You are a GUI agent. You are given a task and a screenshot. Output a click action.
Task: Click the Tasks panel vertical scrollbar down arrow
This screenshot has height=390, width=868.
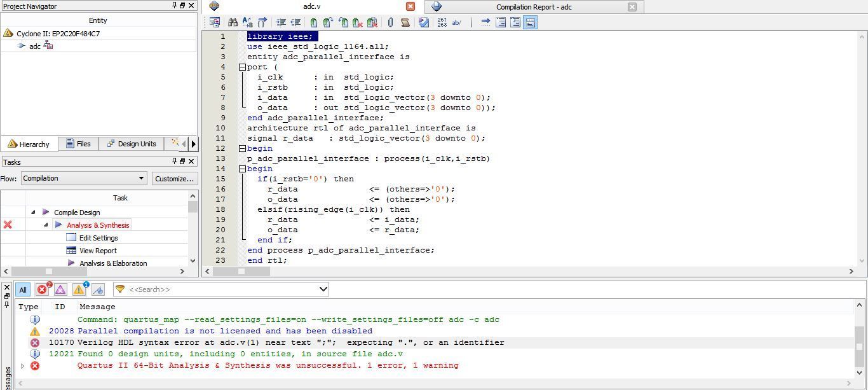[x=193, y=260]
